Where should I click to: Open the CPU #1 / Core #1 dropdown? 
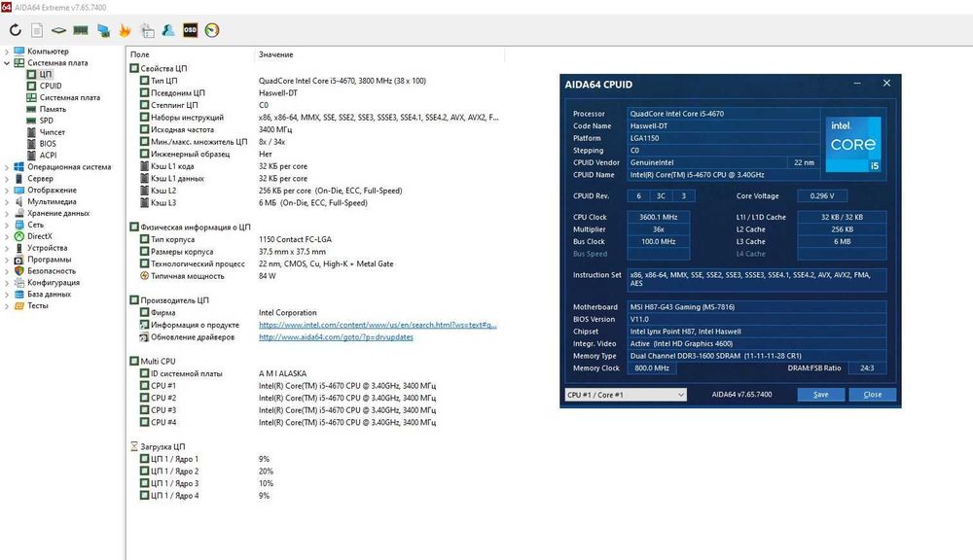tap(626, 395)
